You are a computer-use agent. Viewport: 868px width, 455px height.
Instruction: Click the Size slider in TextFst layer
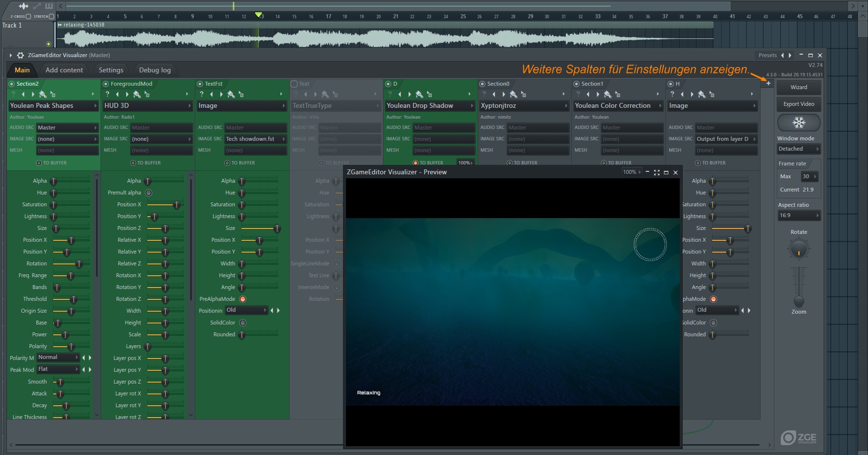(259, 228)
